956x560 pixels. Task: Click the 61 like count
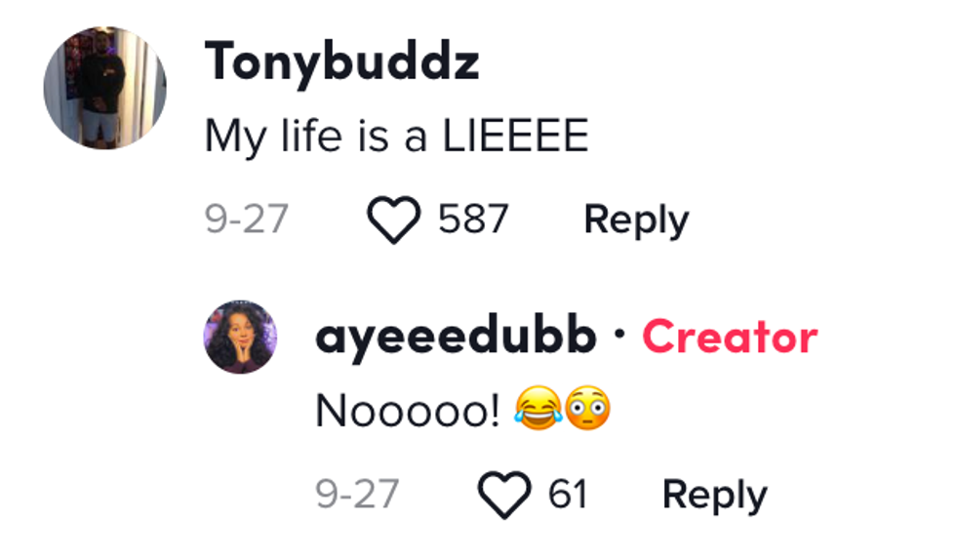[568, 495]
